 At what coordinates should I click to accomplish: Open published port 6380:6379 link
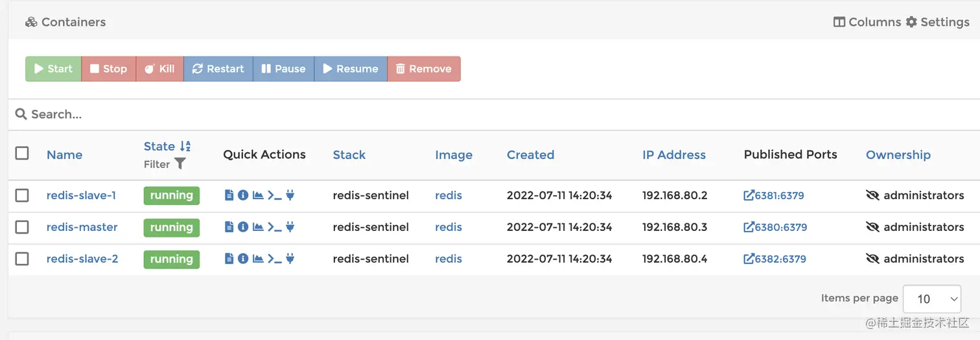coord(775,227)
